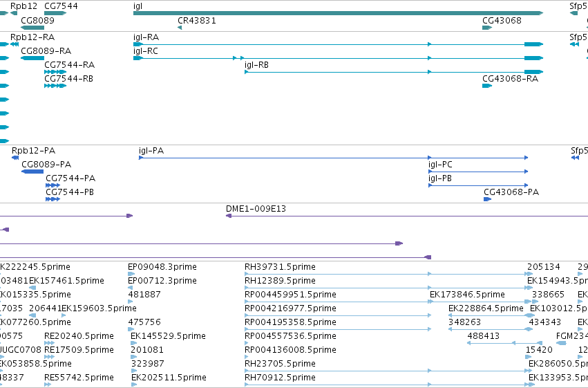Click the RP004557536.5prime label
Viewport: 588px width, 388px height.
[290, 336]
